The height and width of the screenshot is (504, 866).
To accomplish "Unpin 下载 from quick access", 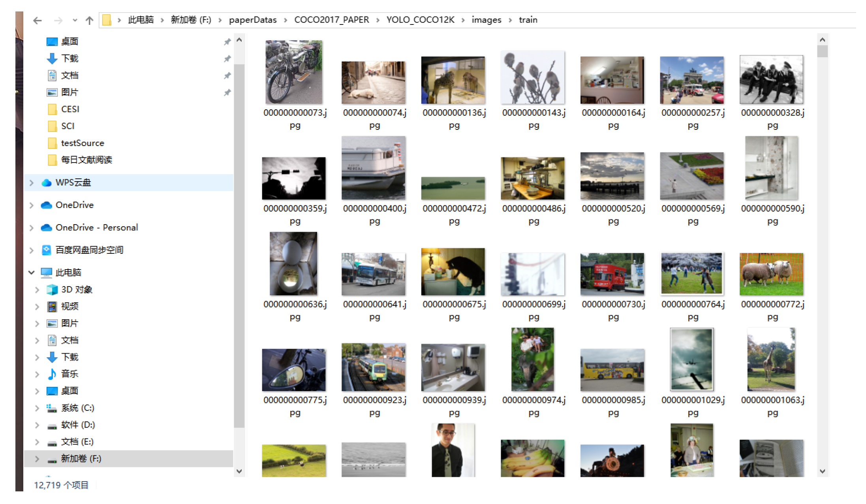I will click(x=227, y=59).
